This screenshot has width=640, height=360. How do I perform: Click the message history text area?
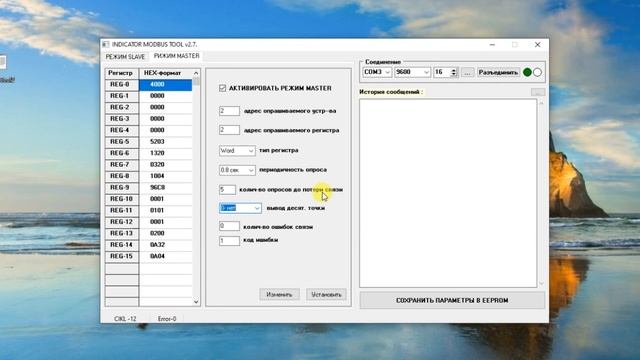pos(448,193)
